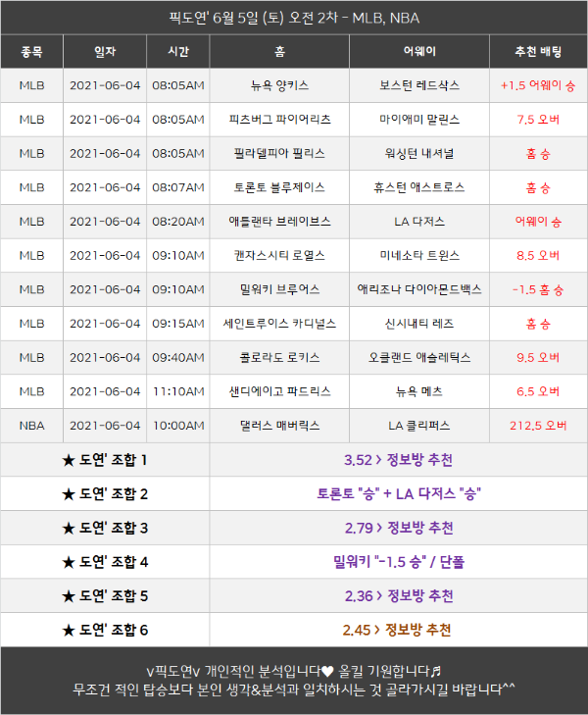Select the '어웨이' column header
Screen dimensions: 588x715
tap(419, 52)
